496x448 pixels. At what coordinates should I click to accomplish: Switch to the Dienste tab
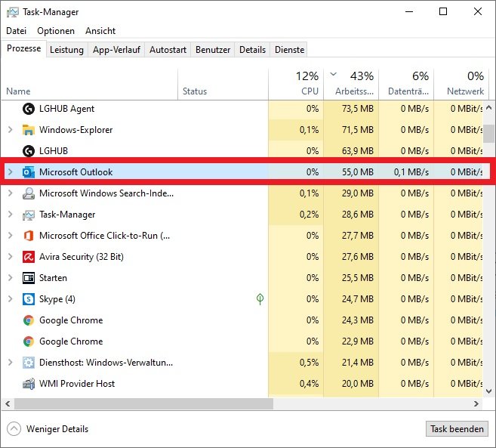(289, 50)
